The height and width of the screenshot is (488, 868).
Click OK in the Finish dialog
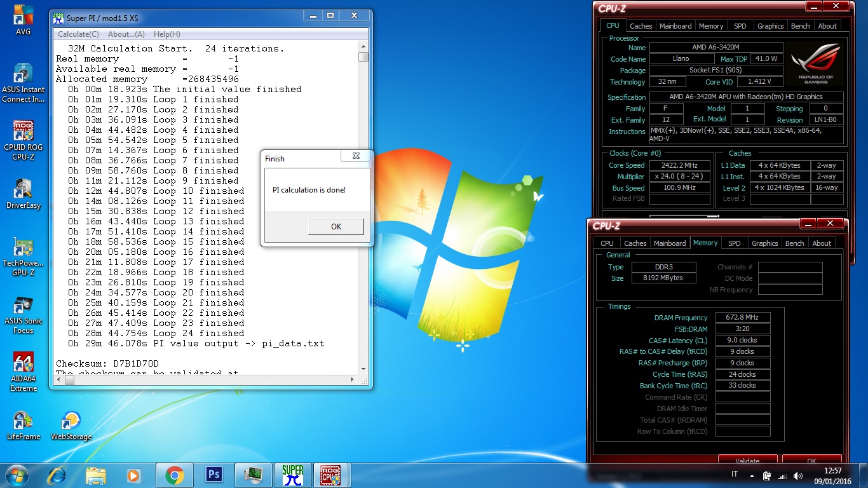(336, 226)
